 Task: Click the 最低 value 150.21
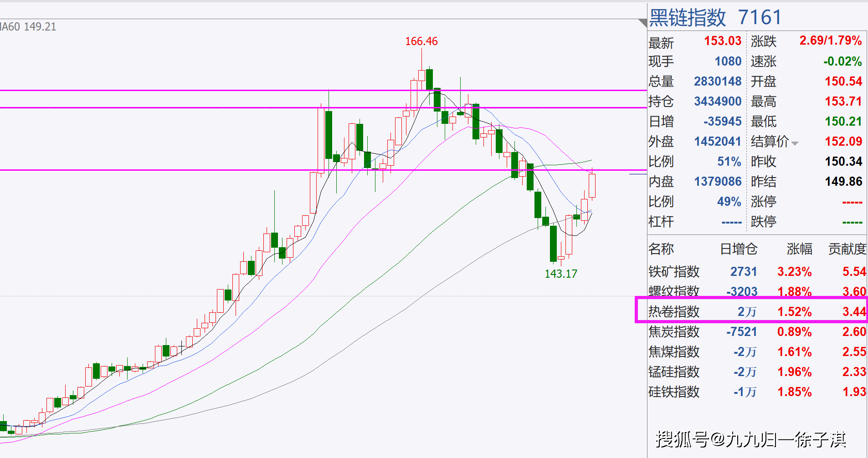843,122
